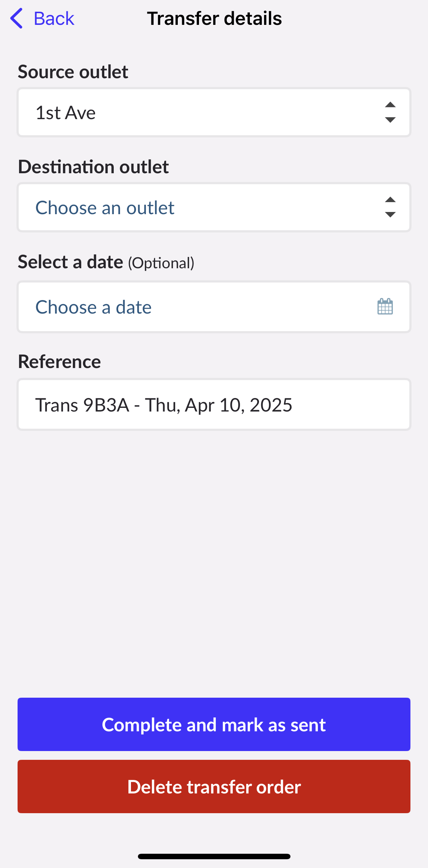
Task: Click the "Transfer details" page title
Action: pos(214,18)
